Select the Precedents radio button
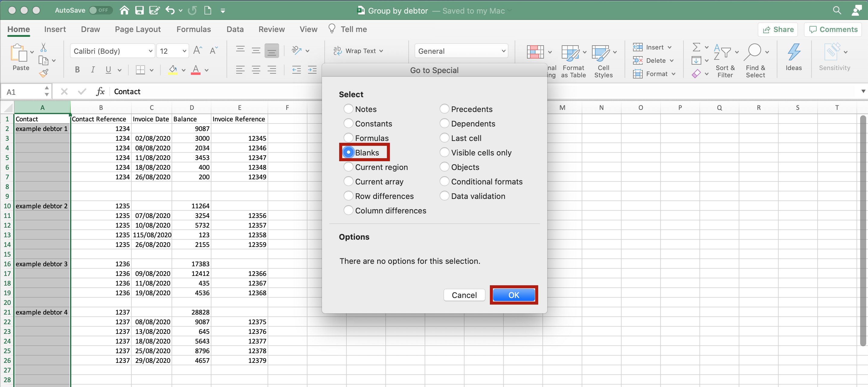This screenshot has width=868, height=387. pyautogui.click(x=445, y=109)
